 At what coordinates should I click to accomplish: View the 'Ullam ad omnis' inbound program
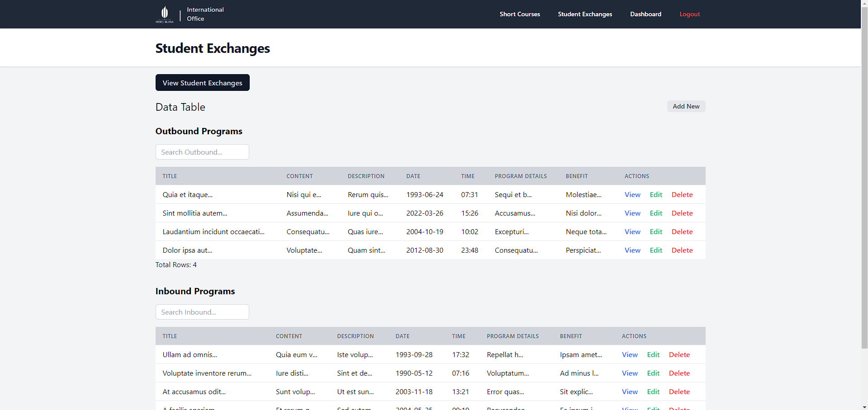click(630, 354)
